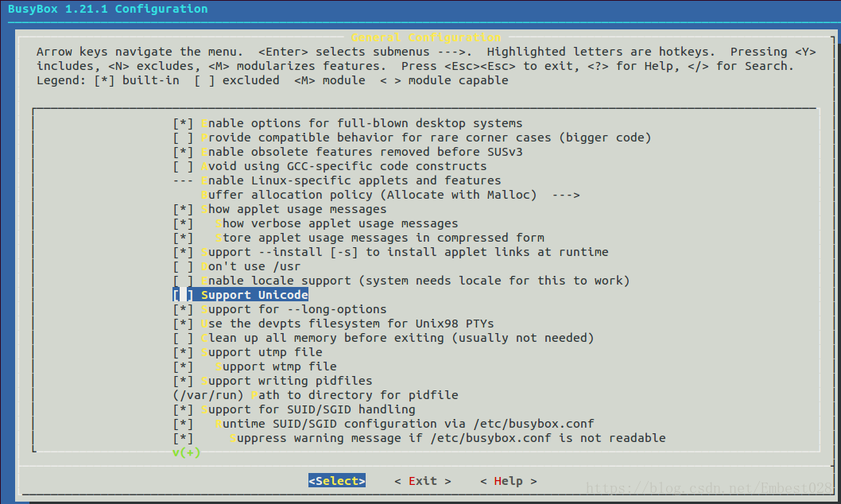841x504 pixels.
Task: Toggle Support wtmp file option
Action: point(255,366)
